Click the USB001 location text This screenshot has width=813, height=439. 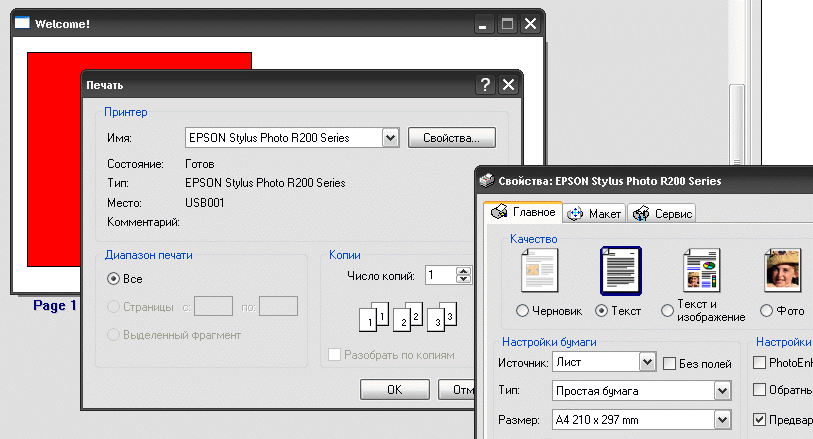tap(205, 203)
